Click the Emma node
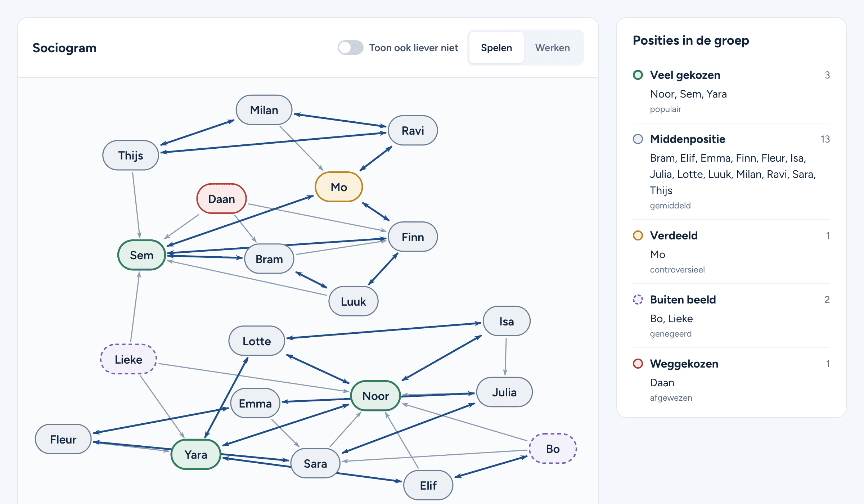864x504 pixels. [255, 403]
